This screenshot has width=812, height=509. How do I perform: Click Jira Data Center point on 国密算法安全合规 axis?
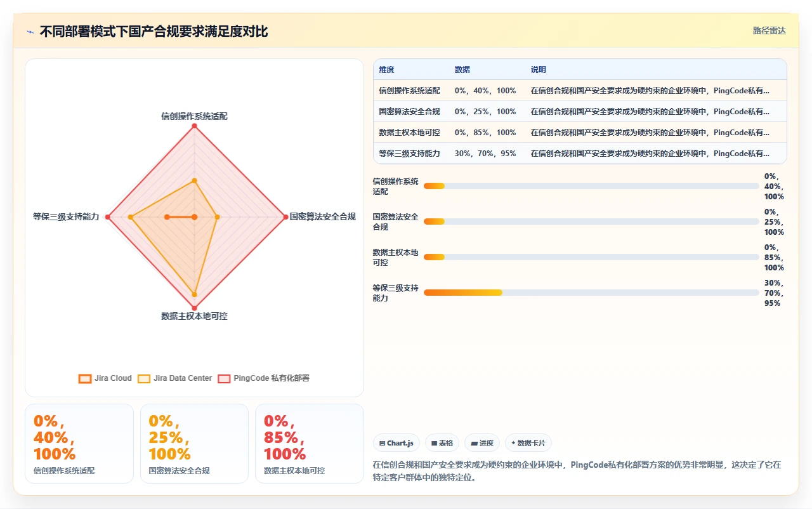[217, 217]
